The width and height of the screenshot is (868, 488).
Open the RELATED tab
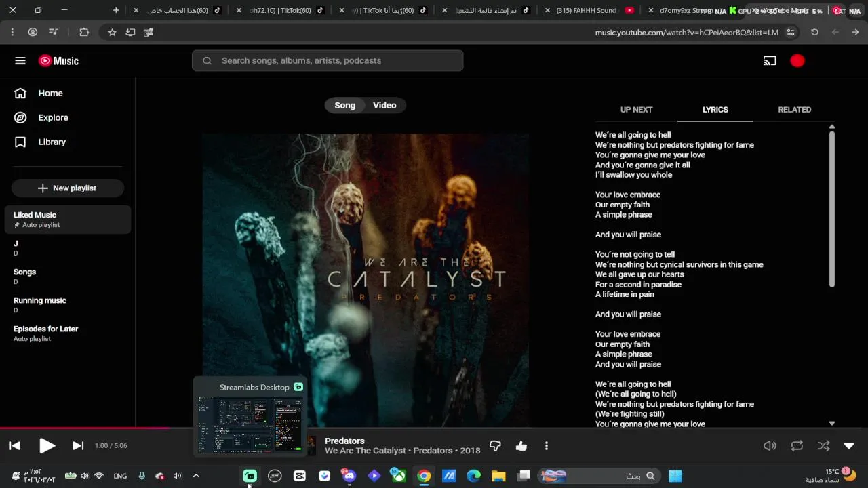tap(795, 110)
